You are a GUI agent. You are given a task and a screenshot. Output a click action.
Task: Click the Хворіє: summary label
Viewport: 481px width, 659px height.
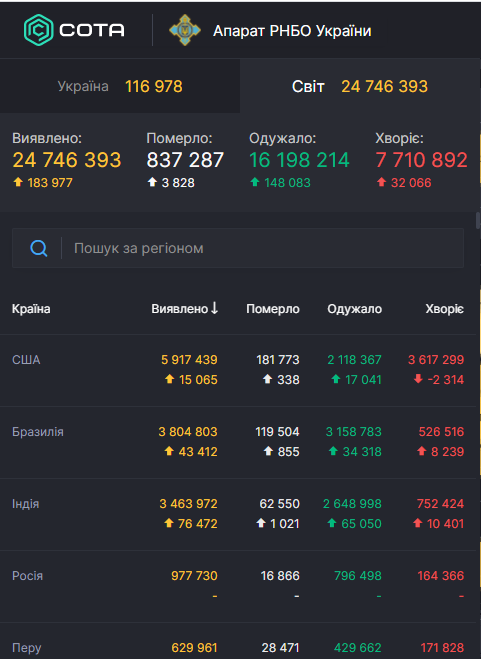399,138
